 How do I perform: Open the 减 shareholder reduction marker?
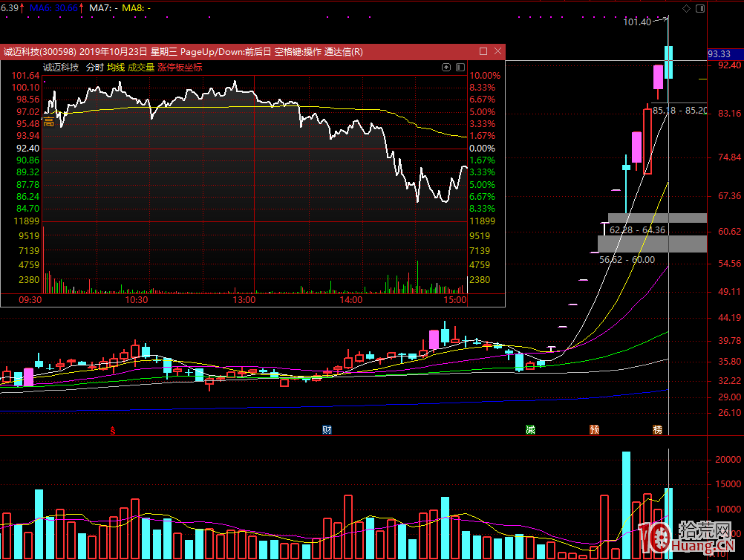[x=530, y=430]
